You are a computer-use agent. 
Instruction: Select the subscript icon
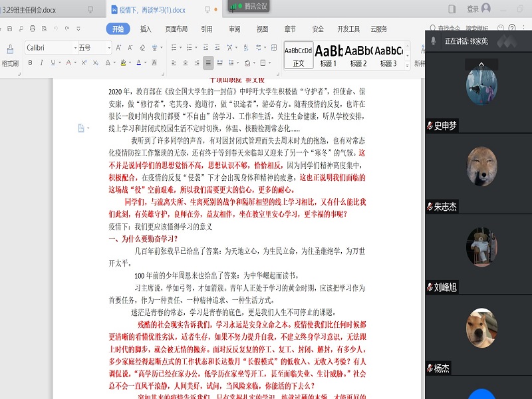(94, 61)
